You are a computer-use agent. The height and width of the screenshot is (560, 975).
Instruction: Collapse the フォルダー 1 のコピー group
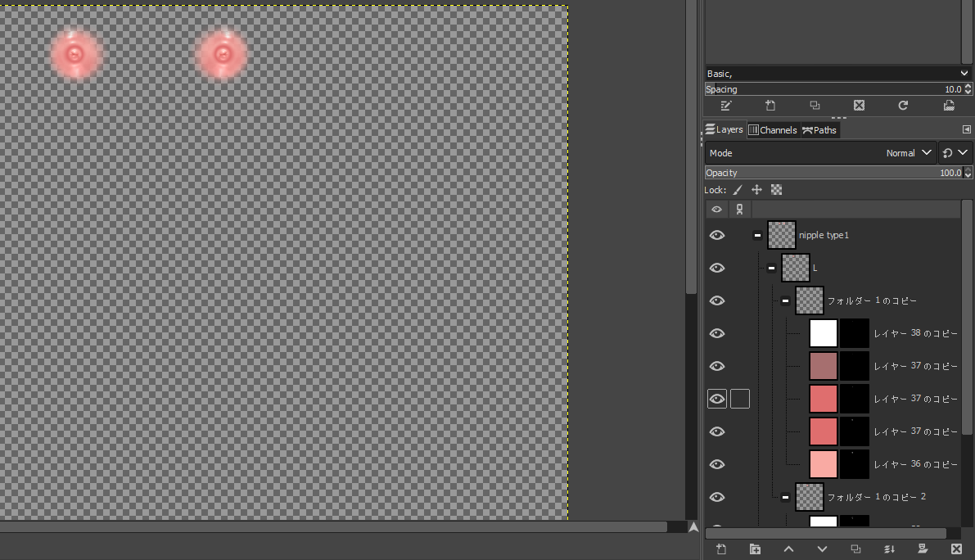point(785,300)
